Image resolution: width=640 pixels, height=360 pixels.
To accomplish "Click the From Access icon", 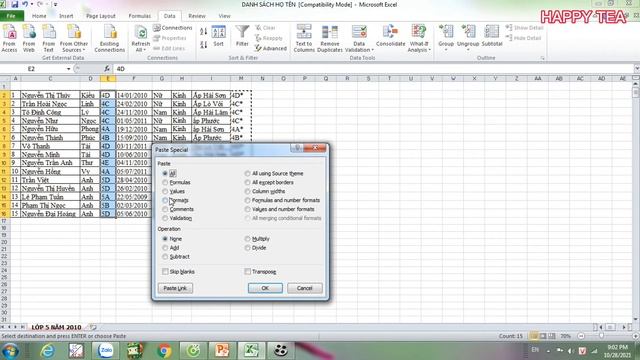I will tap(9, 38).
